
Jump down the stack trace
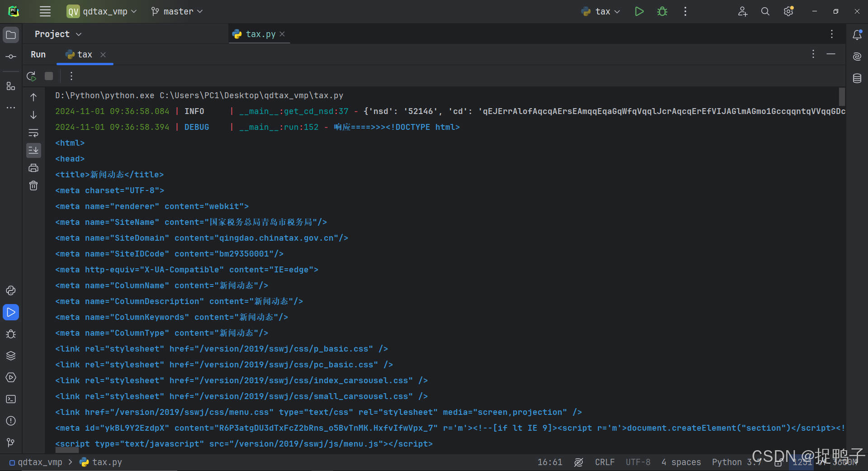33,115
